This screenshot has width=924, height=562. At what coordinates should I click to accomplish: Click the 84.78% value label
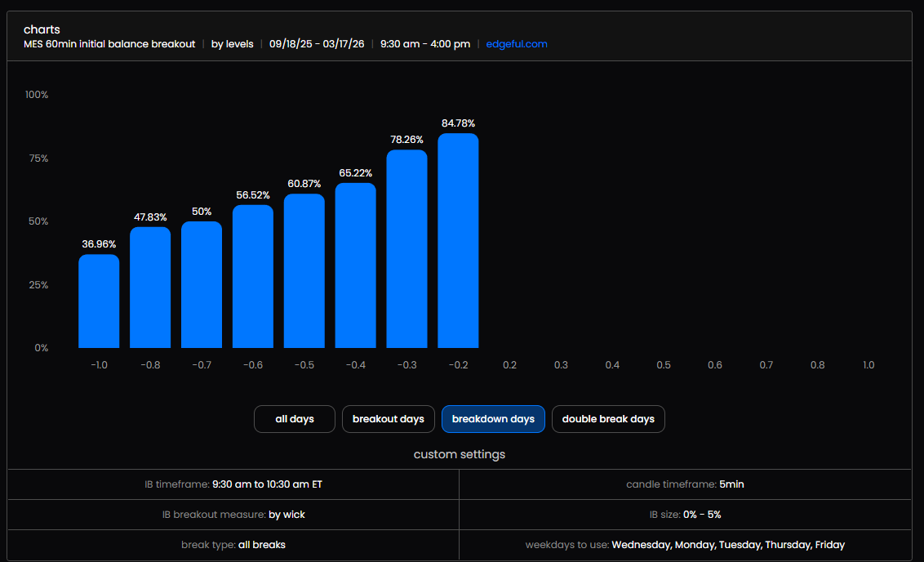click(x=458, y=123)
